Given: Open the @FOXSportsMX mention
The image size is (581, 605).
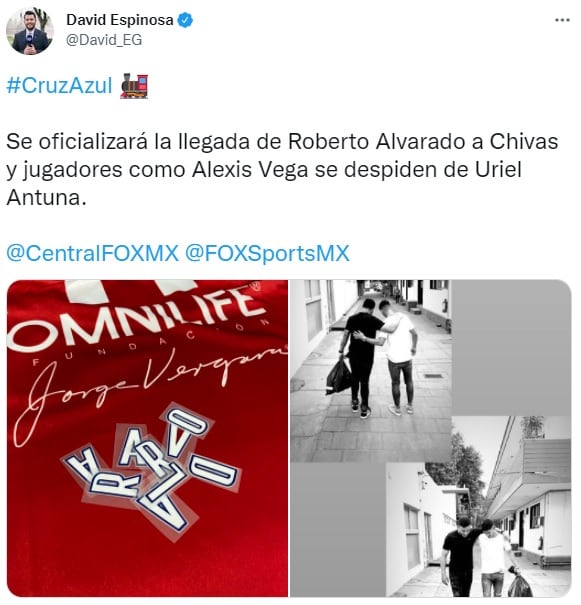Looking at the screenshot, I should 267,253.
